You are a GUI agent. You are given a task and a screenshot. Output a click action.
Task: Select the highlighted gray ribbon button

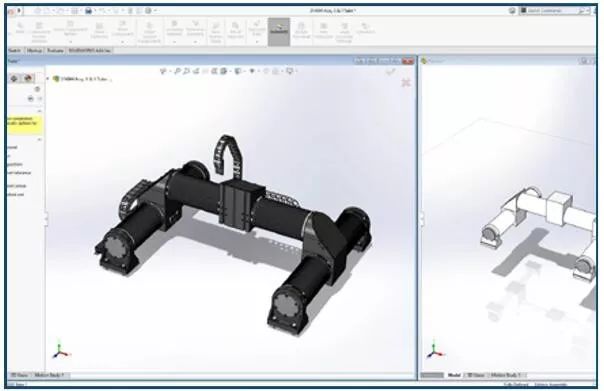click(x=279, y=32)
